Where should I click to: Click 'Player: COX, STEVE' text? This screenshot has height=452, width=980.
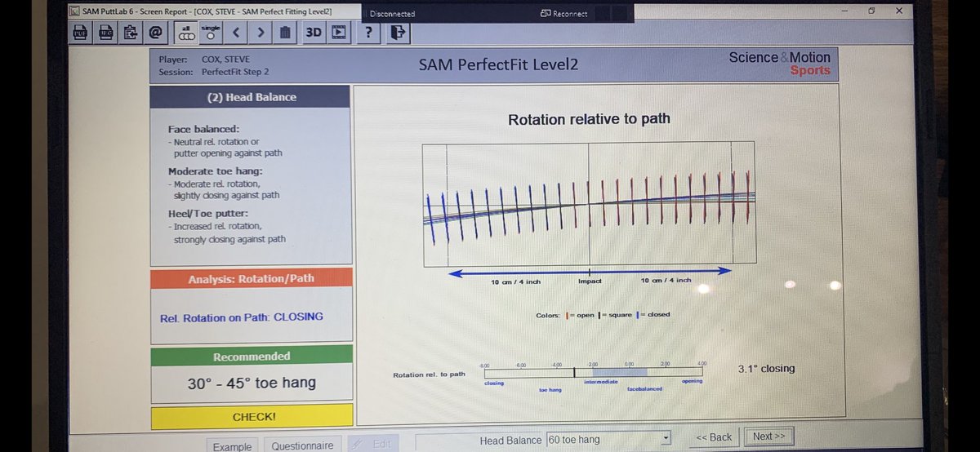[x=204, y=60]
